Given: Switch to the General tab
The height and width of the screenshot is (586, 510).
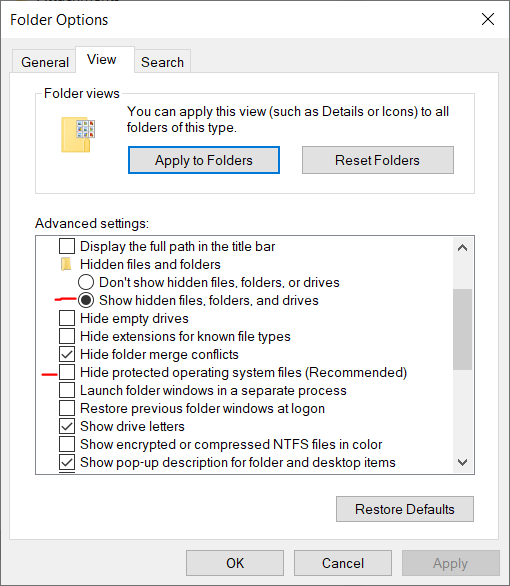Looking at the screenshot, I should 44,62.
